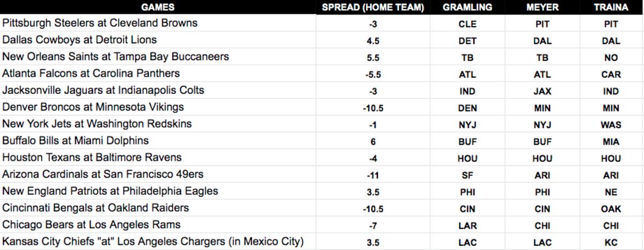Screen dimensions: 644x250
Task: Click Gramling's SF pick cell
Action: [467, 175]
